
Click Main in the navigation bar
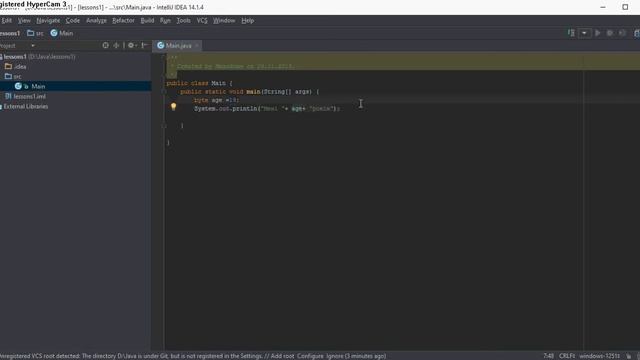[x=66, y=33]
